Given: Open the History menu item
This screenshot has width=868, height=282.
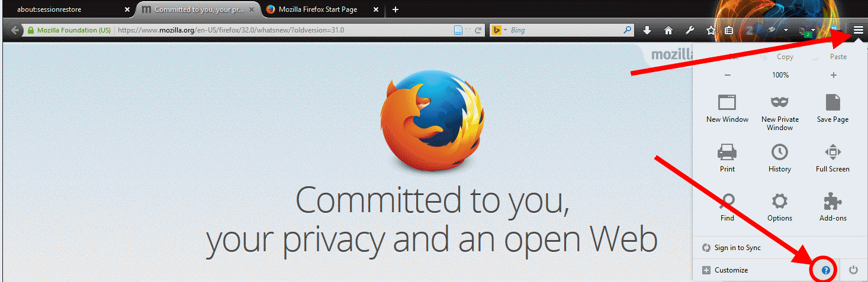Looking at the screenshot, I should [x=780, y=158].
